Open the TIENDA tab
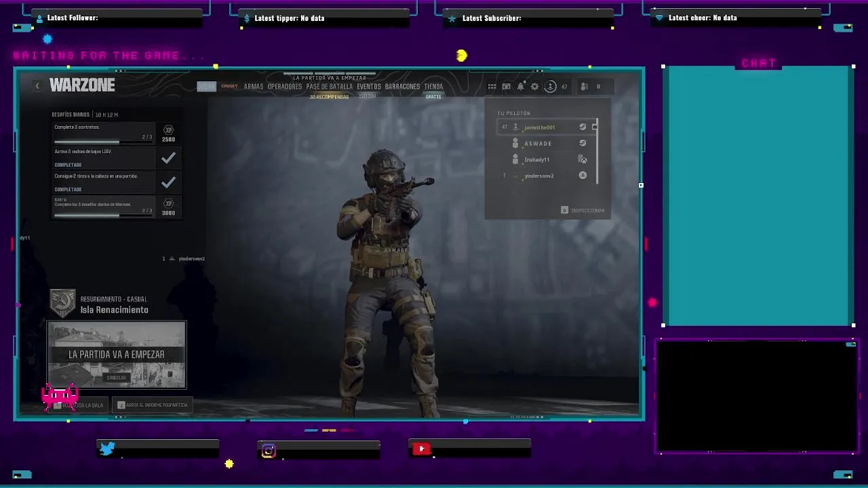This screenshot has width=868, height=488. (433, 86)
